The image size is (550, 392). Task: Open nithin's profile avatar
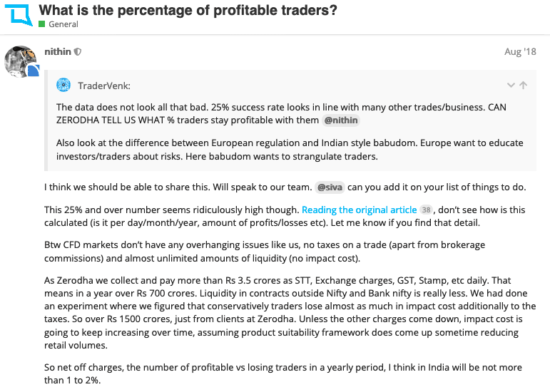tap(20, 61)
